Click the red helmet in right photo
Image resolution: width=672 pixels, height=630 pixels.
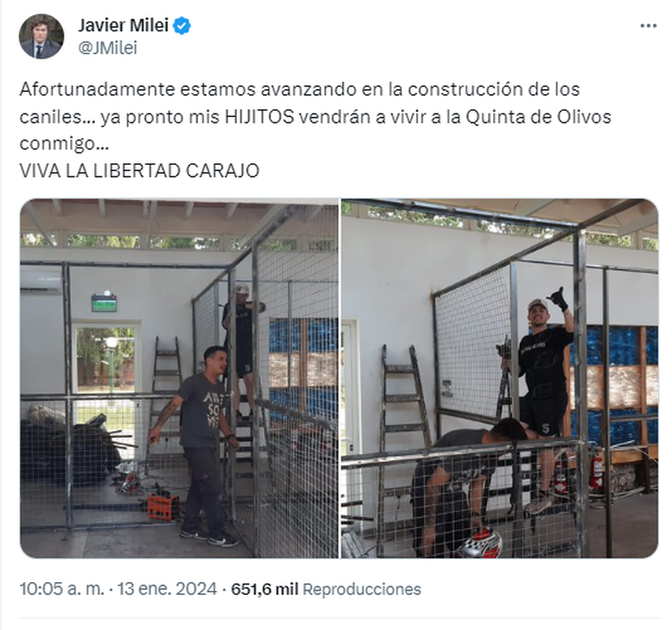pos(480,543)
